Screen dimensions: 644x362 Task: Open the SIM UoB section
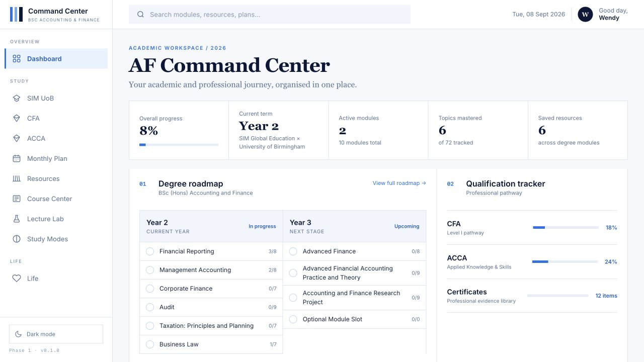coord(56,98)
